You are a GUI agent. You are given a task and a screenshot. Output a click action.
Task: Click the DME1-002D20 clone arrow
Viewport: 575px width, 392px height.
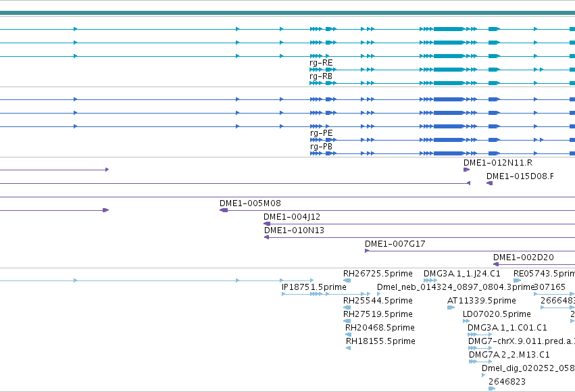496,264
